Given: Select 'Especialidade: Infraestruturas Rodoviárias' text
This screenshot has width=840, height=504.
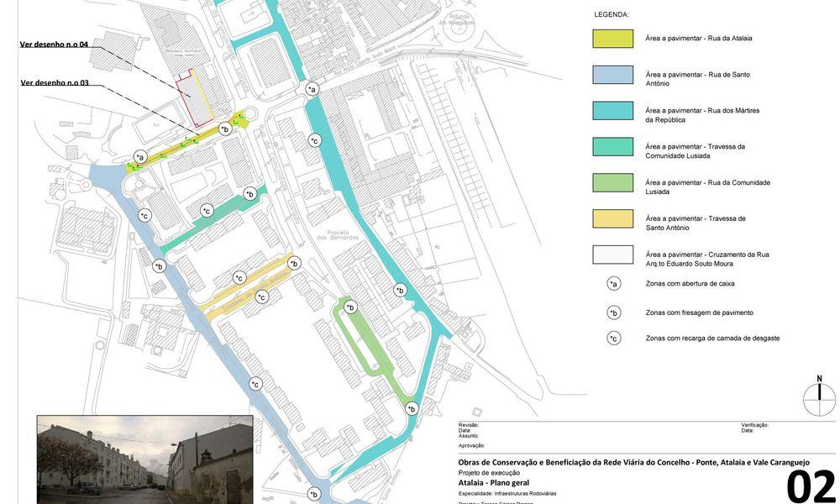Looking at the screenshot, I should 507,494.
